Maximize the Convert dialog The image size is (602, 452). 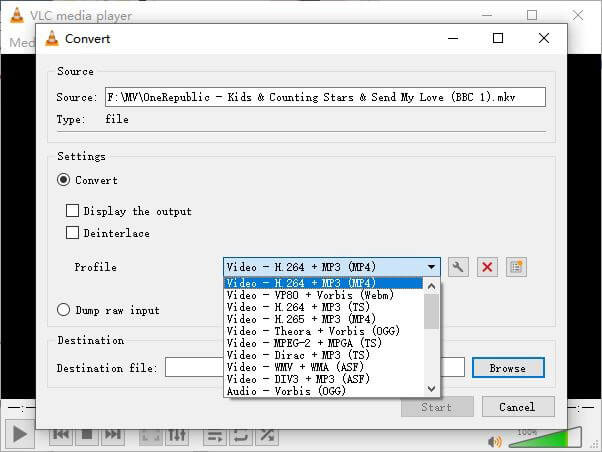pos(498,38)
